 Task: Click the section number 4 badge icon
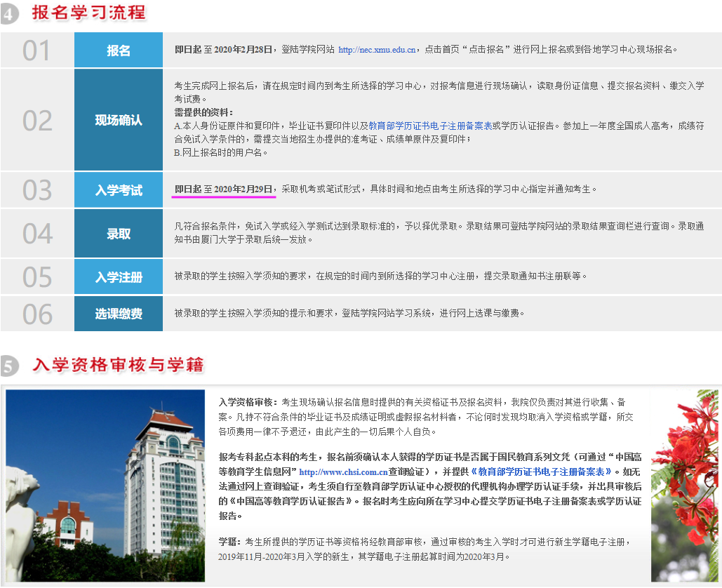(x=9, y=14)
